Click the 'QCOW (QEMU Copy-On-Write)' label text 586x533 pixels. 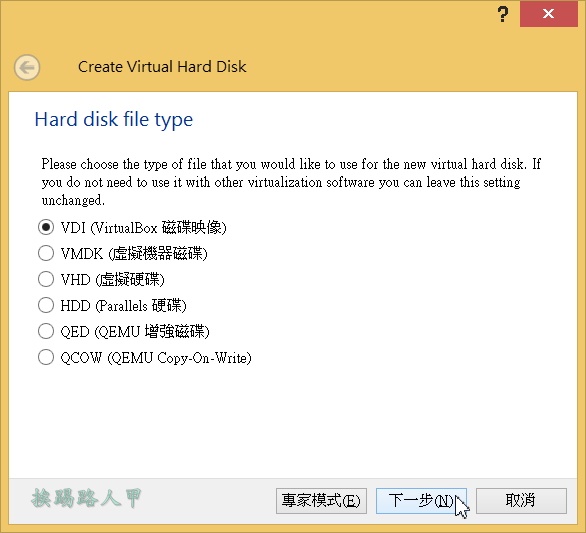(x=156, y=358)
